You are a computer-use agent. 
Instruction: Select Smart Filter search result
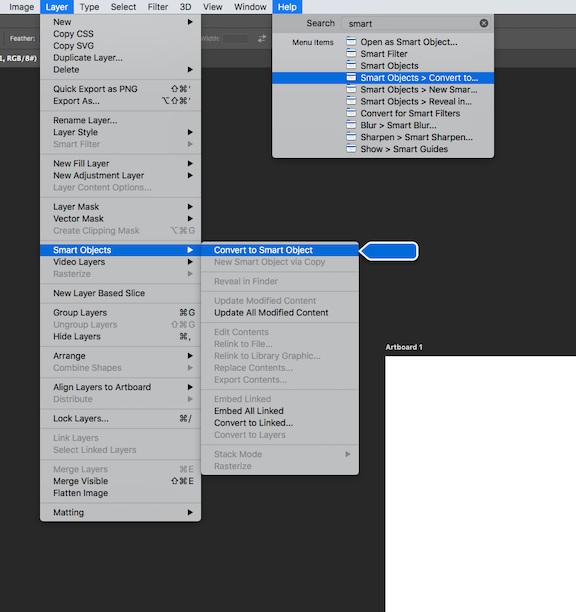383,54
